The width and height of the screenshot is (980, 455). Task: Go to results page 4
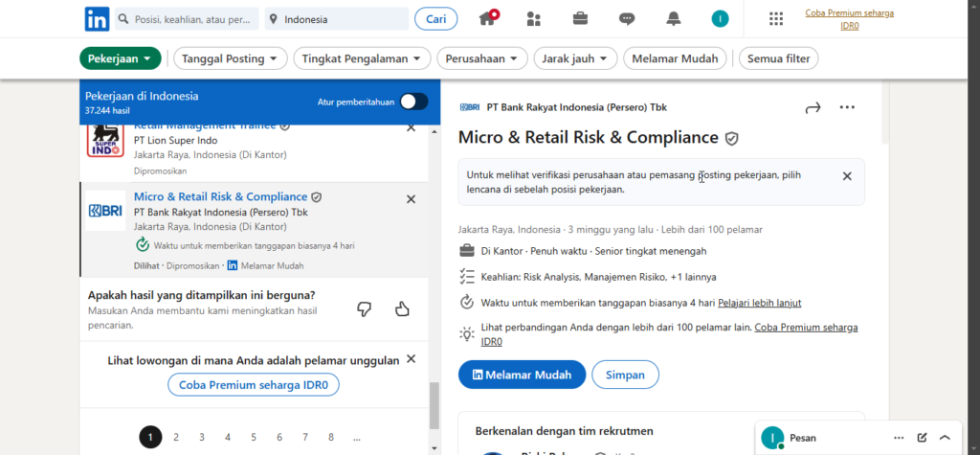pyautogui.click(x=228, y=438)
